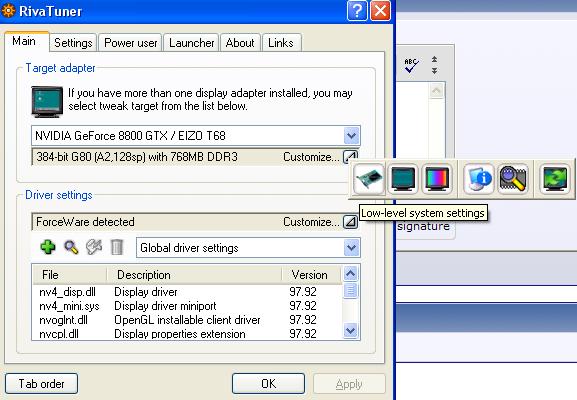Select the nv4_mini.sys row
Screen dimensions: 577x400
point(187,306)
